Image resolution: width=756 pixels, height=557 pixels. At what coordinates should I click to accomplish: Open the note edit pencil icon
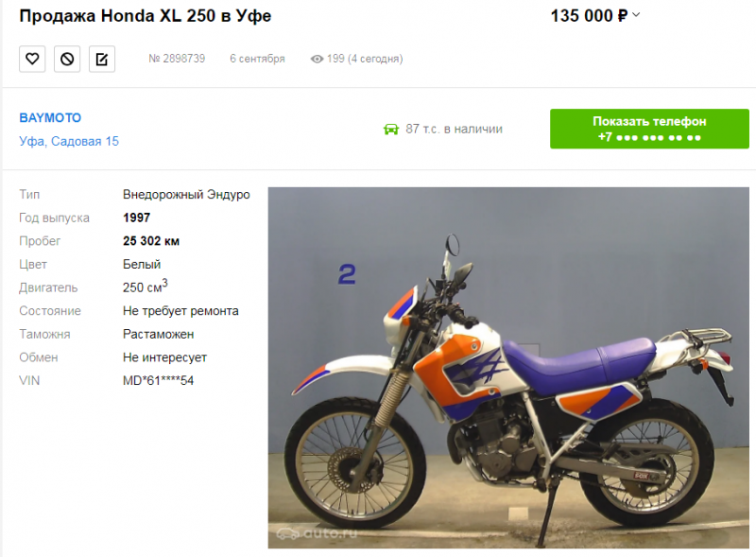[102, 59]
